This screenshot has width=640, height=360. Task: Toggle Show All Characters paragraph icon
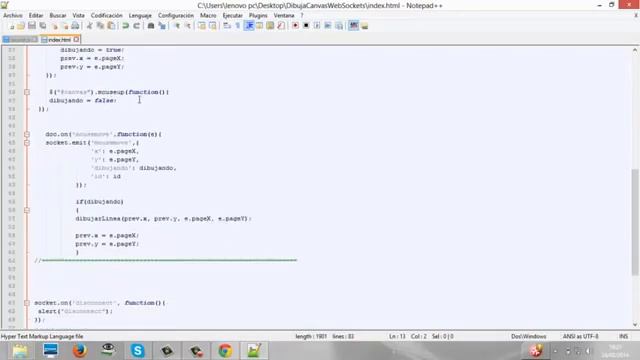click(238, 26)
